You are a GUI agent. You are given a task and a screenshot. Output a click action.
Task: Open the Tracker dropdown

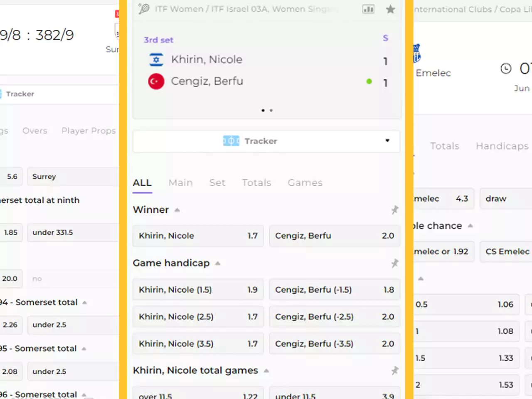387,141
